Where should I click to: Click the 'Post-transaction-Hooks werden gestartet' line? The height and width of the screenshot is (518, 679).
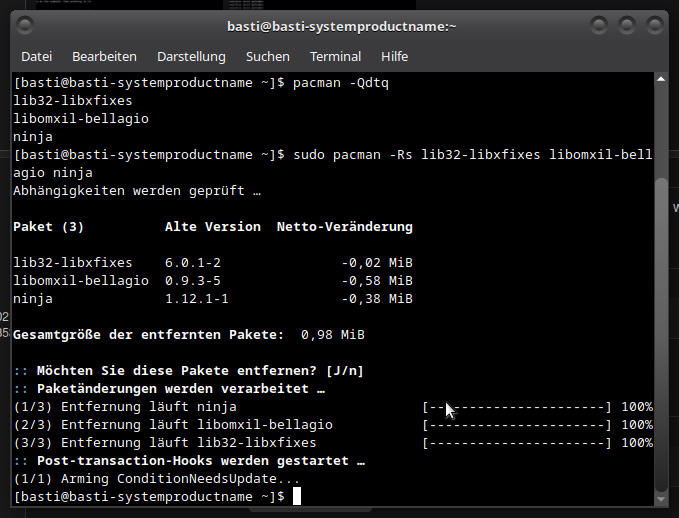point(189,461)
